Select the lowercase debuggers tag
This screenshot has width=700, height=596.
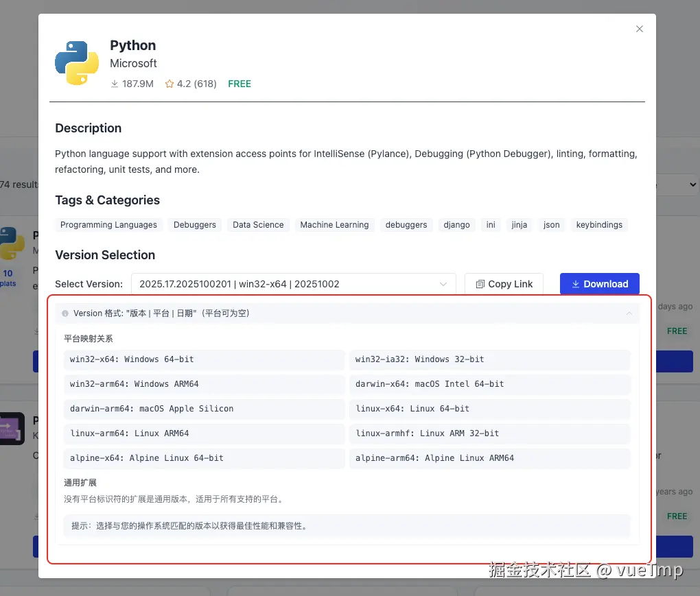point(406,225)
